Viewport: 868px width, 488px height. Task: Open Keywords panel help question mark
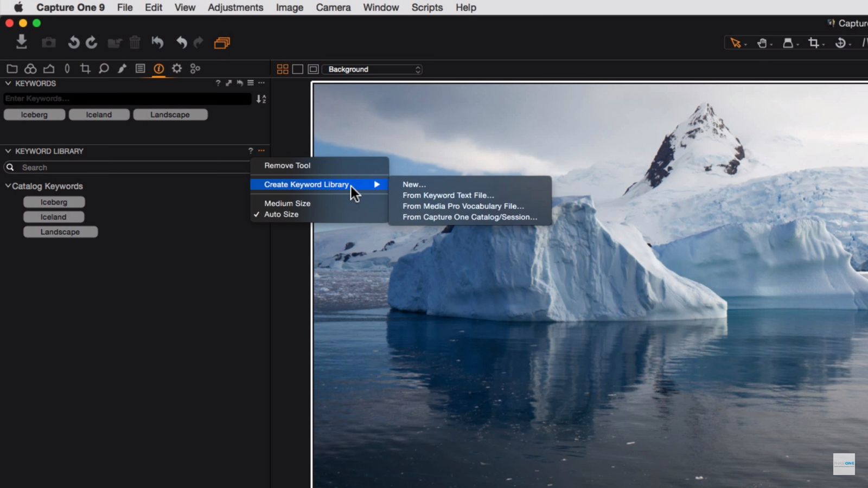218,83
